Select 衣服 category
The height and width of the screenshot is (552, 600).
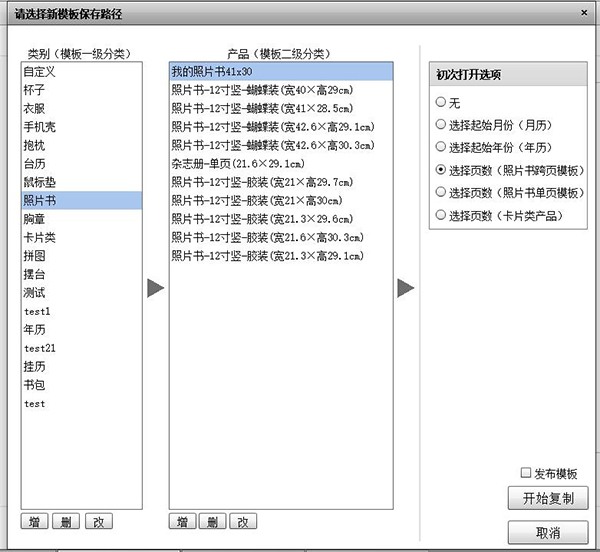point(82,108)
